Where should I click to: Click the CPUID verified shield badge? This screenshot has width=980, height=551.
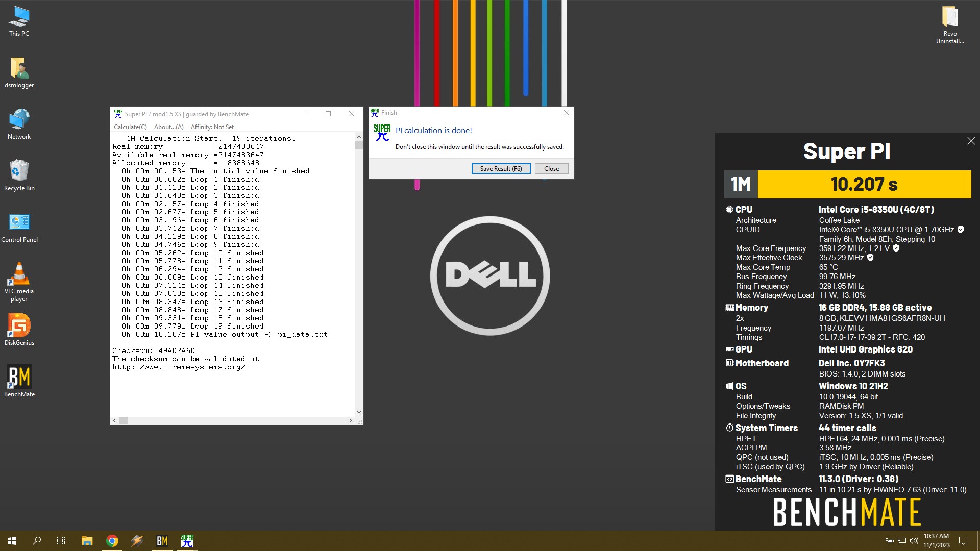coord(961,230)
